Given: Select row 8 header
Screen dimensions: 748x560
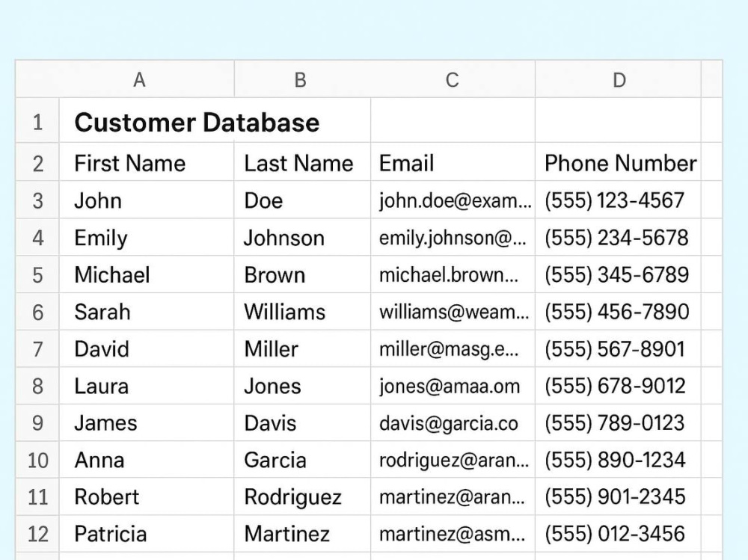Looking at the screenshot, I should (37, 385).
